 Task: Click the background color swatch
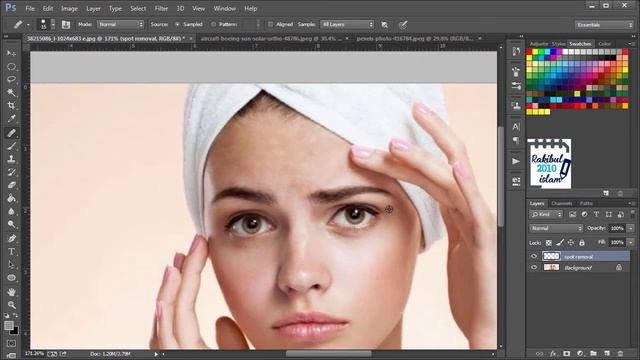pyautogui.click(x=15, y=331)
